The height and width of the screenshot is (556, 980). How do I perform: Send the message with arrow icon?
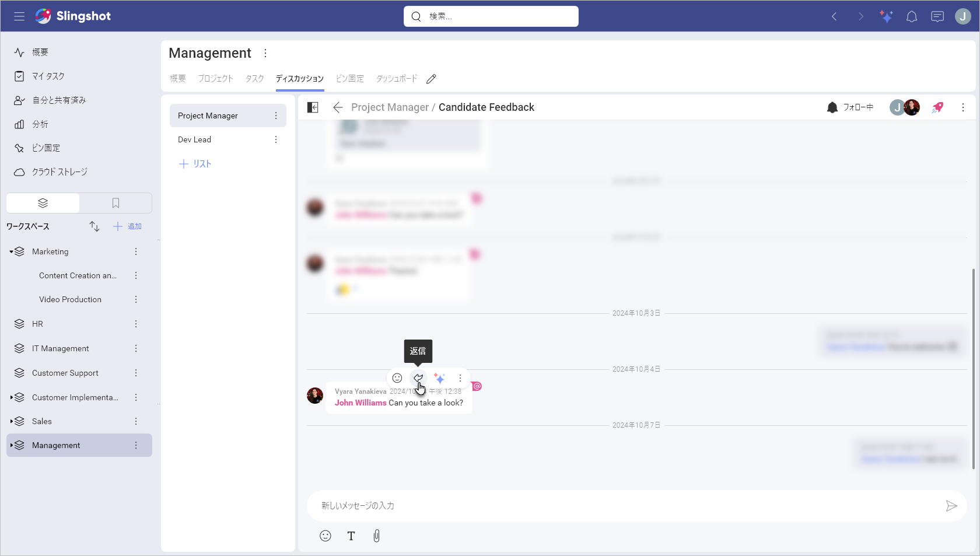[x=951, y=506]
